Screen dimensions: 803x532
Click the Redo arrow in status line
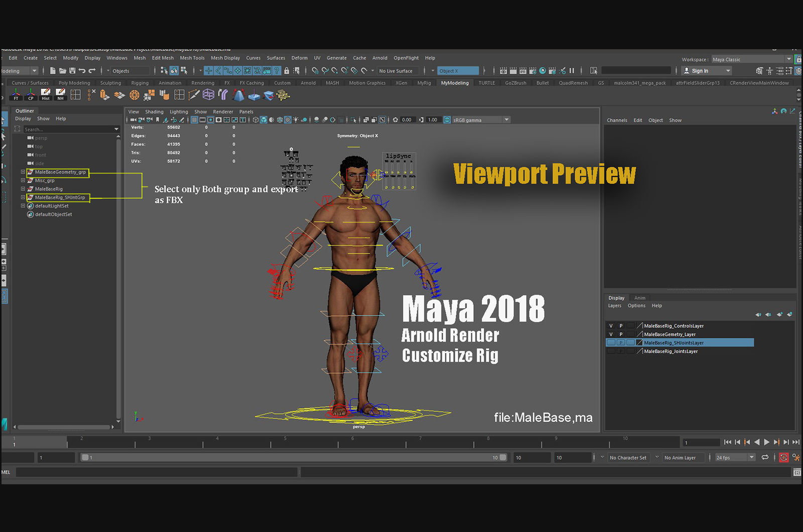(x=92, y=71)
